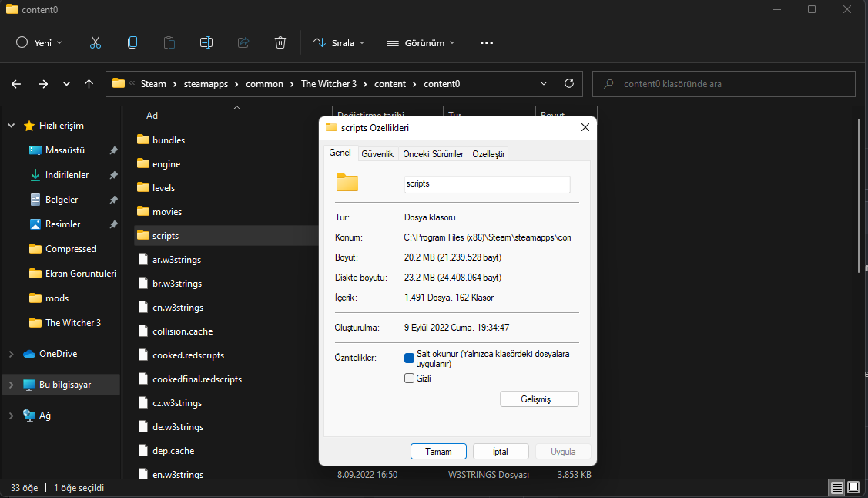Click the Paste clipboard icon
868x498 pixels.
pyautogui.click(x=169, y=42)
